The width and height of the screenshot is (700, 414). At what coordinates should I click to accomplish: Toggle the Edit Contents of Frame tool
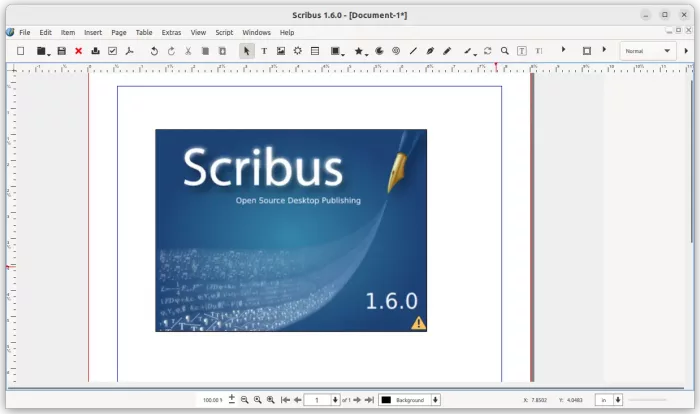(521, 51)
